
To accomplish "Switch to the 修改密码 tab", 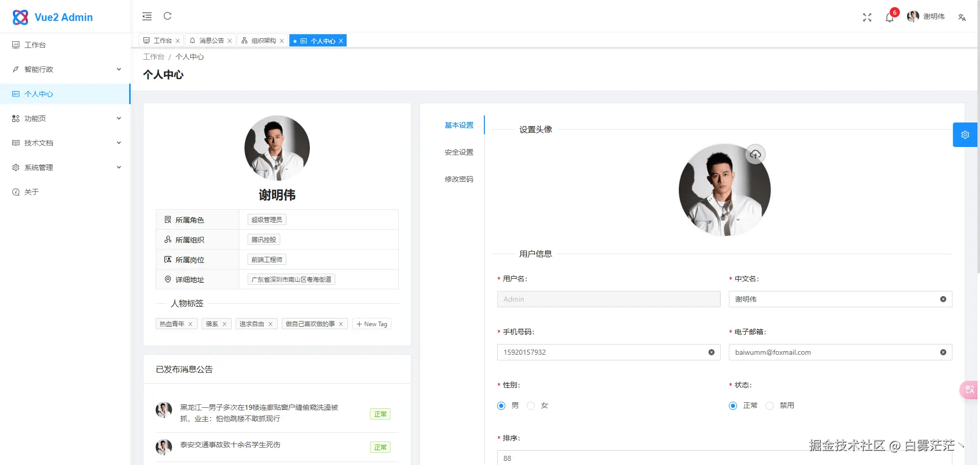I will tap(459, 179).
